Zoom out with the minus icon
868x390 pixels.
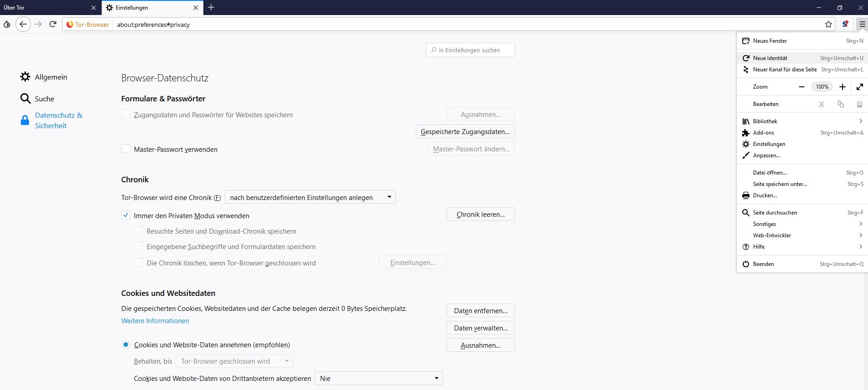(802, 87)
